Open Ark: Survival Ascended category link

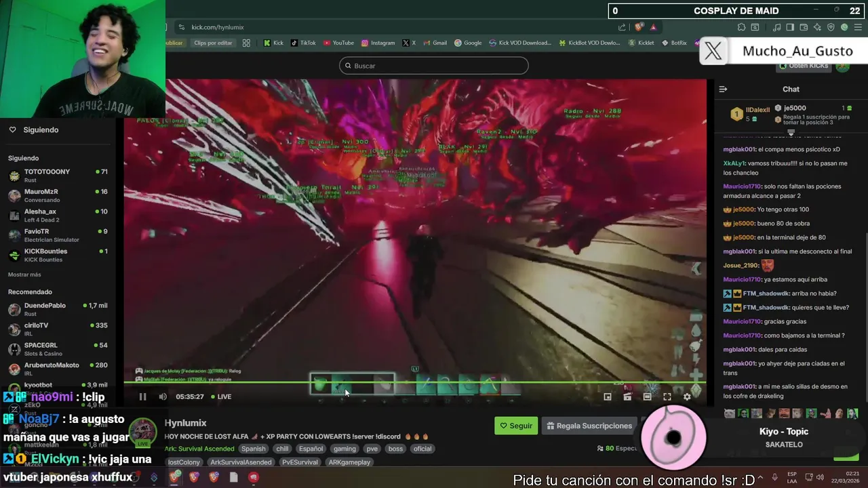199,449
